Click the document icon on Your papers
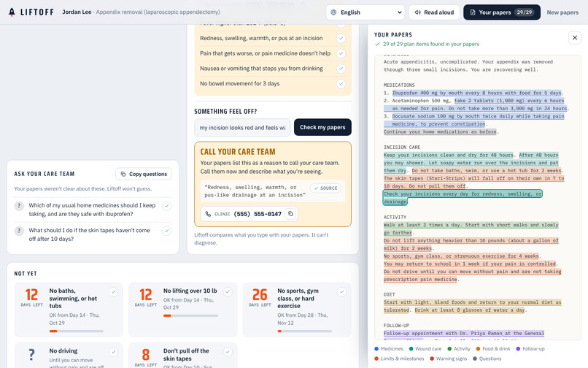 pyautogui.click(x=473, y=12)
